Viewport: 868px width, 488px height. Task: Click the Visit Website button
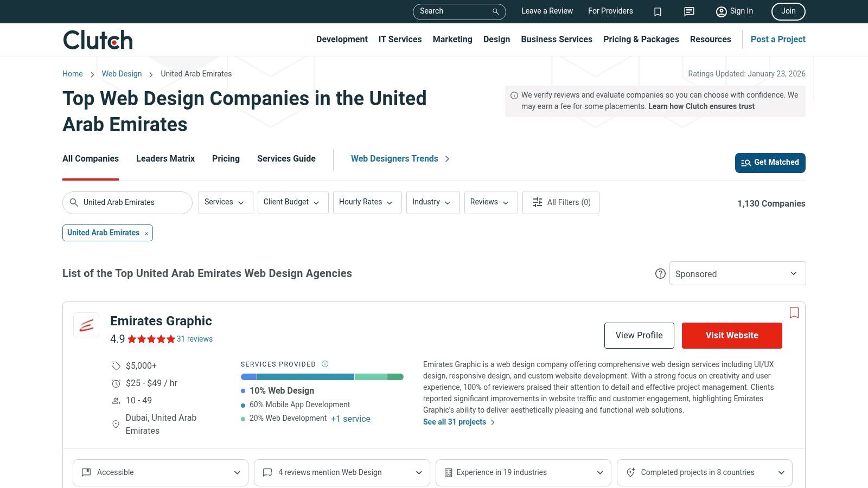(x=731, y=335)
